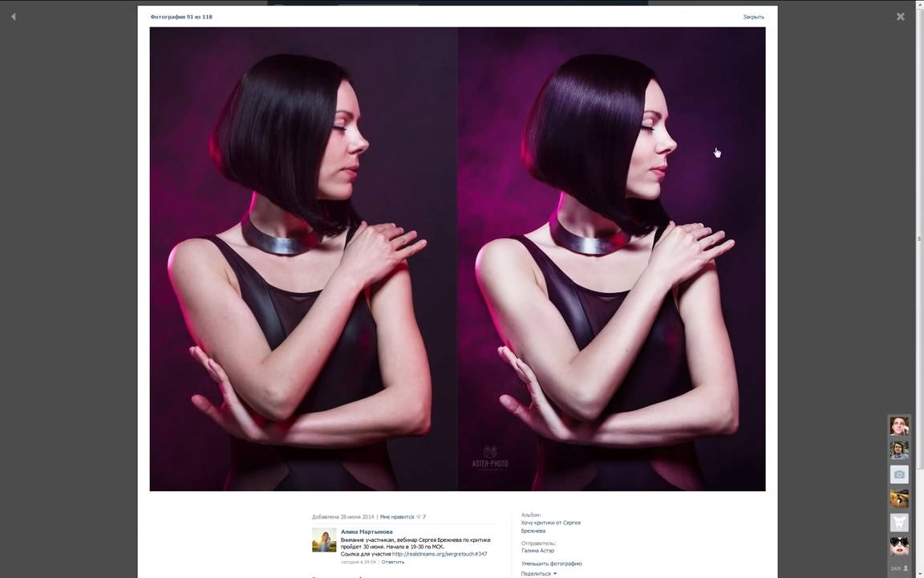
Task: Open the online friends counter at sidebar bottom
Action: pos(898,568)
